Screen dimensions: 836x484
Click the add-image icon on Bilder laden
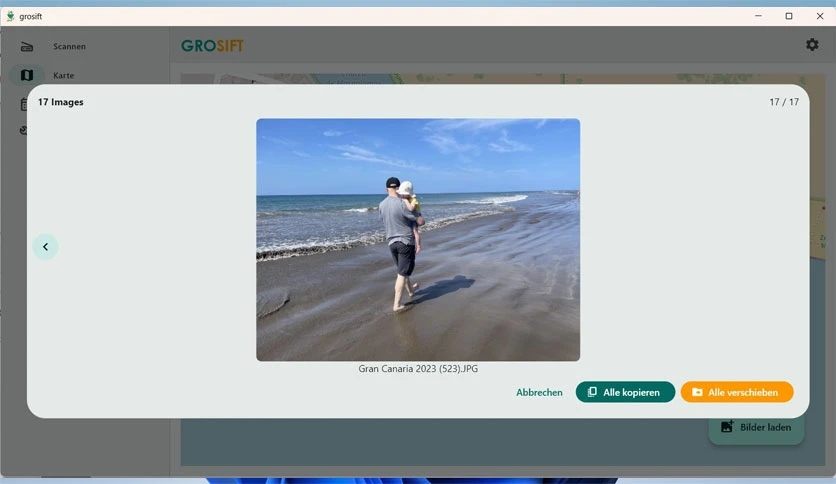pyautogui.click(x=727, y=426)
